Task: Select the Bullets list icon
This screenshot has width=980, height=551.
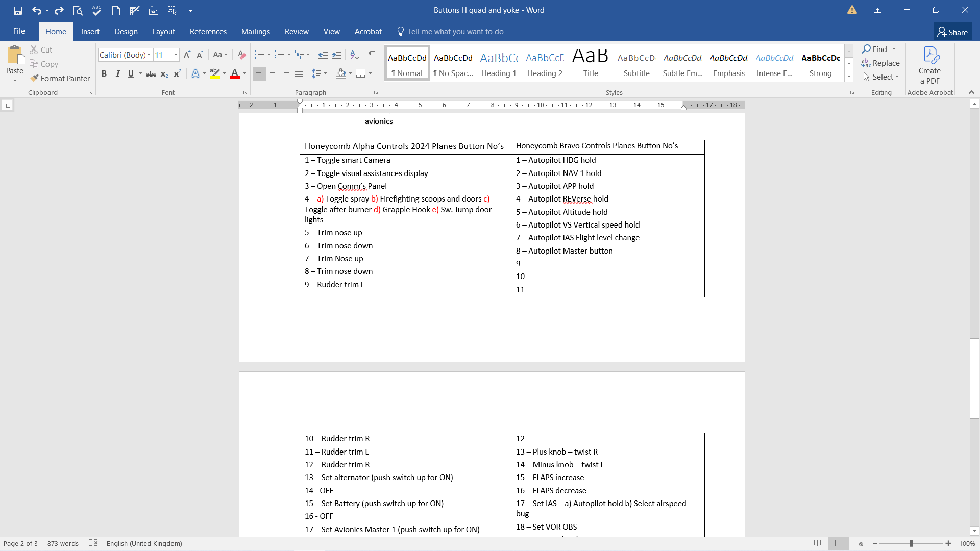Action: point(259,55)
